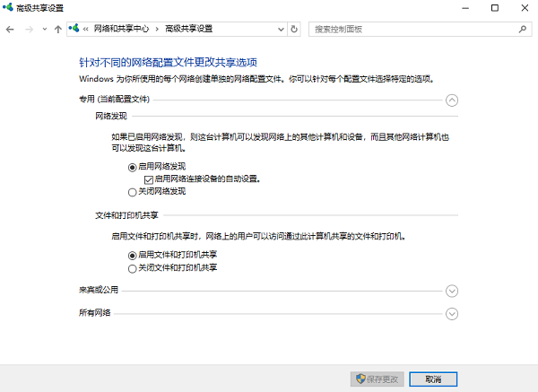Viewport: 538px width, 392px height.
Task: Minimize the 高级共享设置 window
Action: pyautogui.click(x=465, y=8)
